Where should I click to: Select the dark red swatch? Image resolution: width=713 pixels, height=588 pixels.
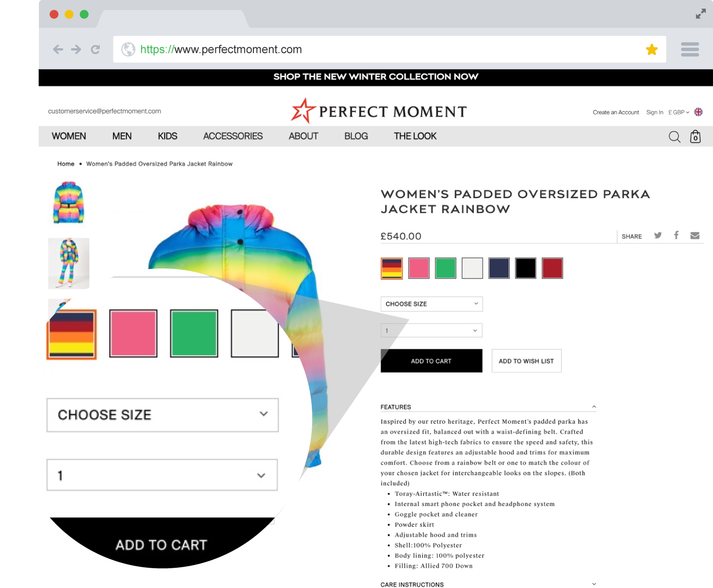point(552,268)
